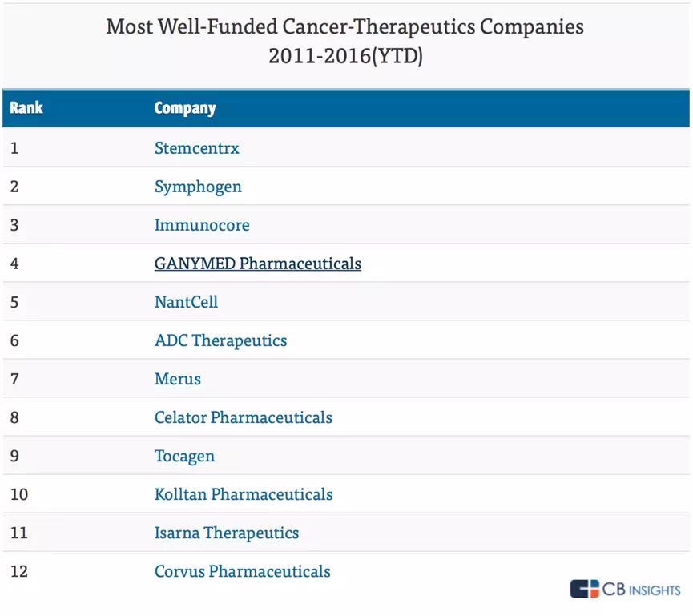
Task: Click the CB Insights logo icon
Action: [584, 589]
